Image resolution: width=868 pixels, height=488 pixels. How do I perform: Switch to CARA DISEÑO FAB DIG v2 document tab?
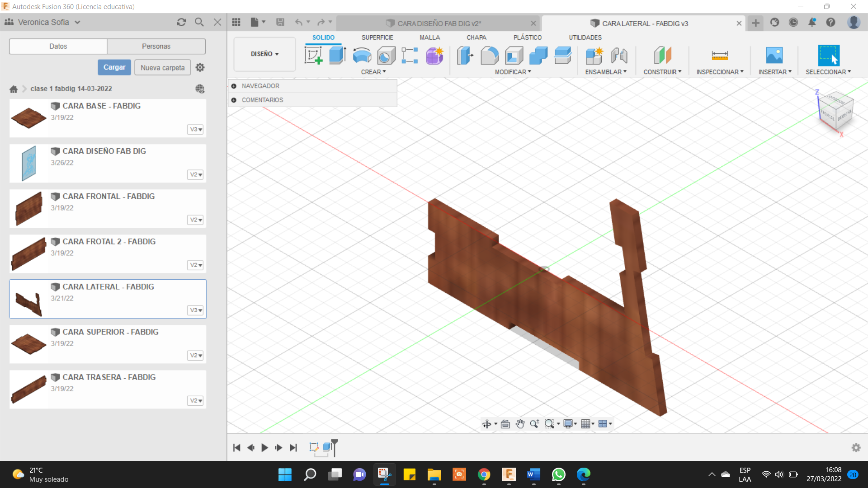(x=439, y=23)
